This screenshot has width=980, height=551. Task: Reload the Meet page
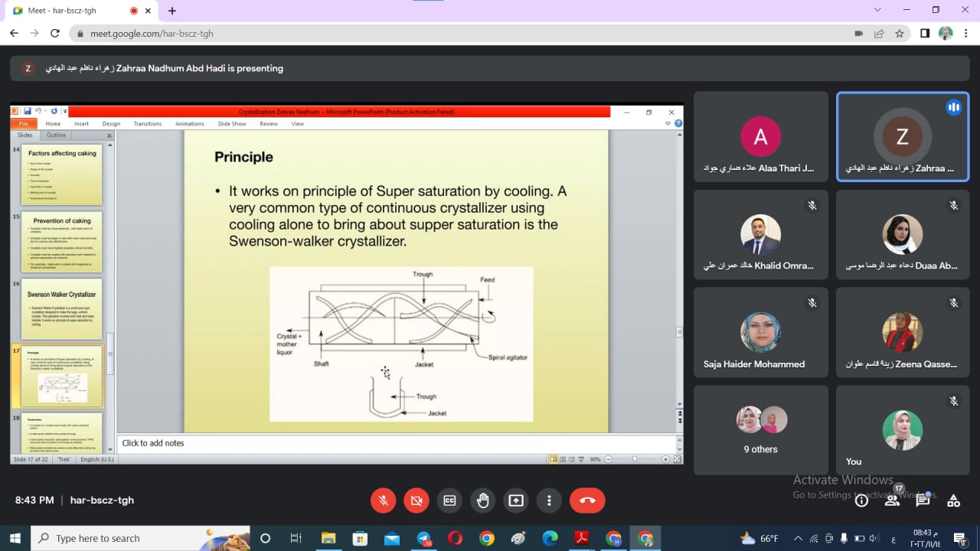(x=54, y=34)
